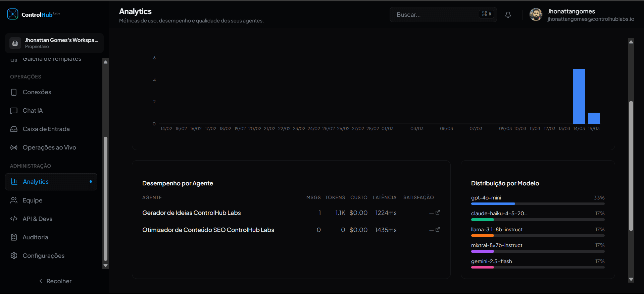Open the Equipe page
The height and width of the screenshot is (294, 644).
click(x=51, y=200)
